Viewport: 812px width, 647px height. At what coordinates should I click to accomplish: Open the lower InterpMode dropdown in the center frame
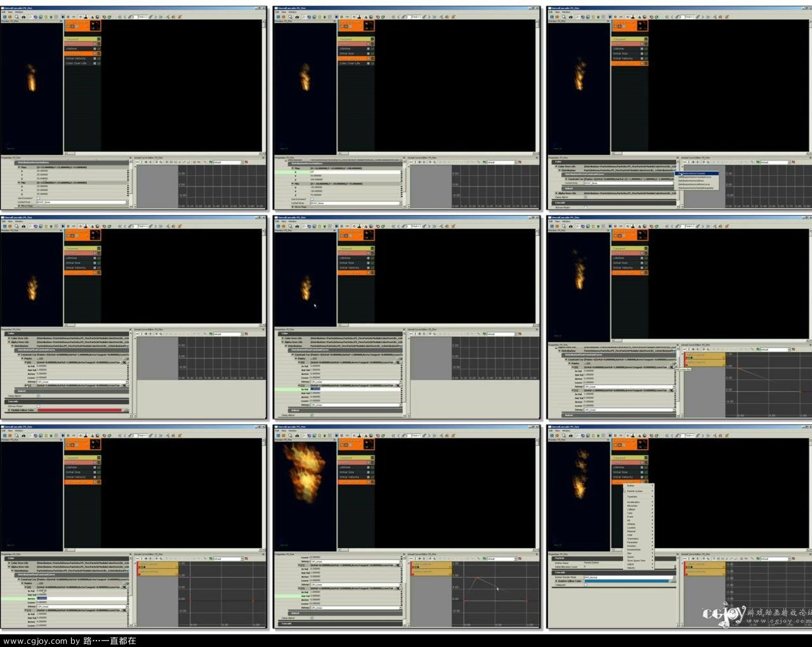click(x=355, y=405)
